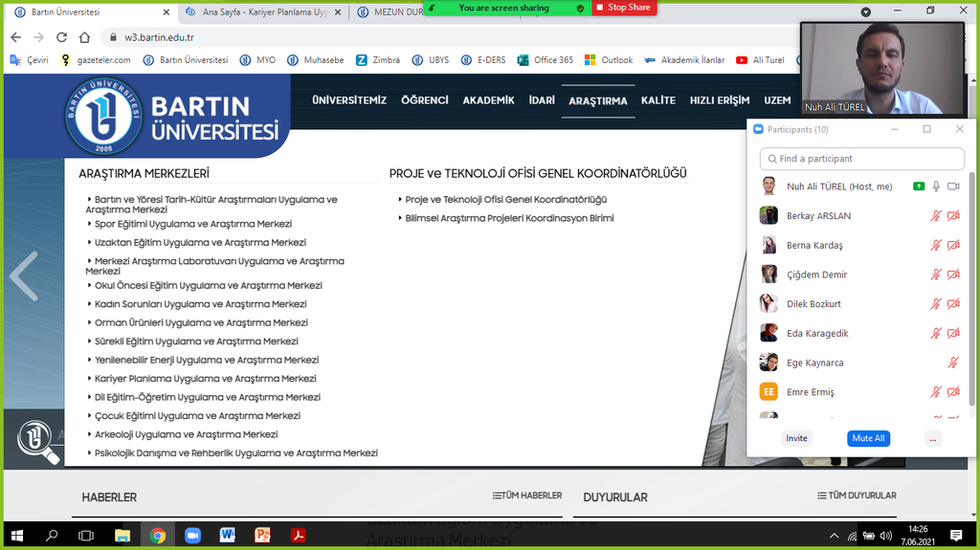
Task: Open the ÖĞRENCİ navigation dropdown menu
Action: (424, 100)
